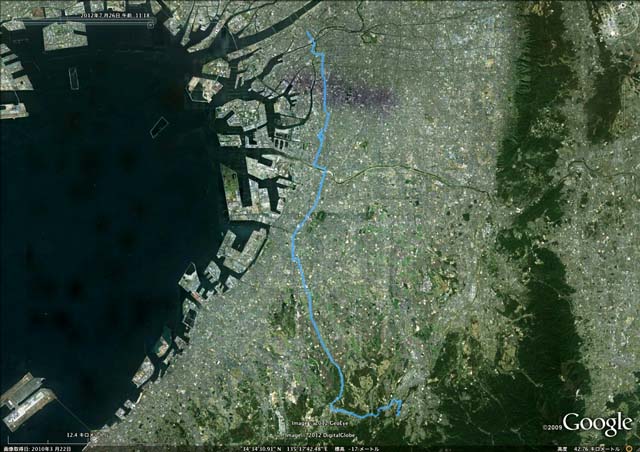Click the 2009 copyright text beside Google
The image size is (640, 452).
[551, 428]
